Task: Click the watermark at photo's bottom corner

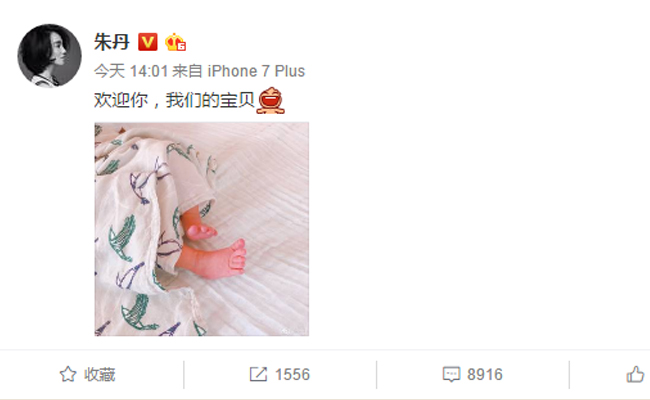Action: click(x=294, y=330)
